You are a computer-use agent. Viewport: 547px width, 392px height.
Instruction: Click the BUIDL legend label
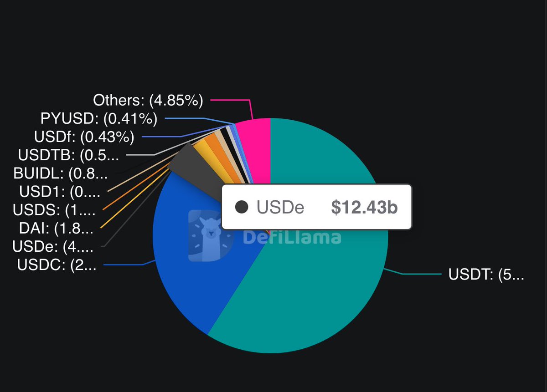pyautogui.click(x=61, y=173)
